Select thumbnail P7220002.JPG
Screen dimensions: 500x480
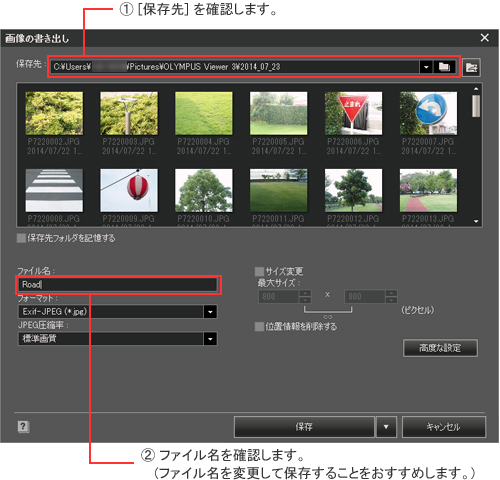tap(54, 113)
